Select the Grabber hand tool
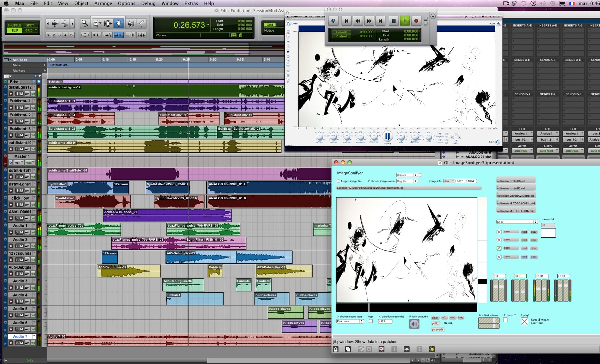The width and height of the screenshot is (600, 364). (x=119, y=23)
